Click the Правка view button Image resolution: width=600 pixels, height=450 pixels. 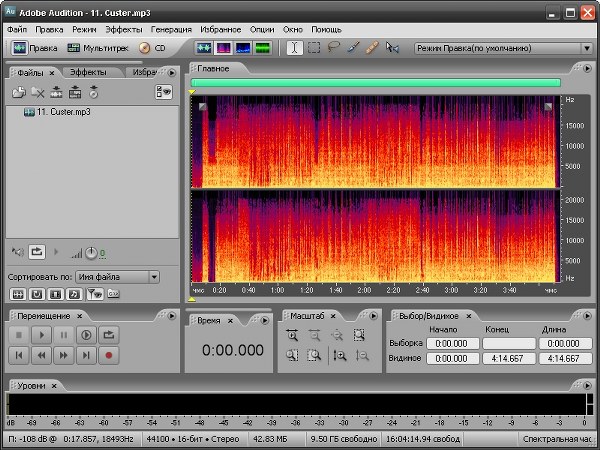pos(35,47)
